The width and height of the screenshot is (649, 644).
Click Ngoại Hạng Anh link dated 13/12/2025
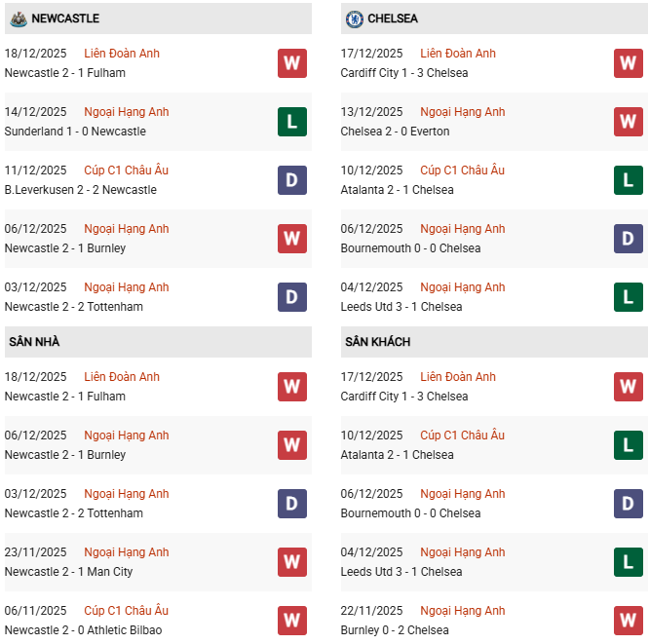click(x=462, y=112)
